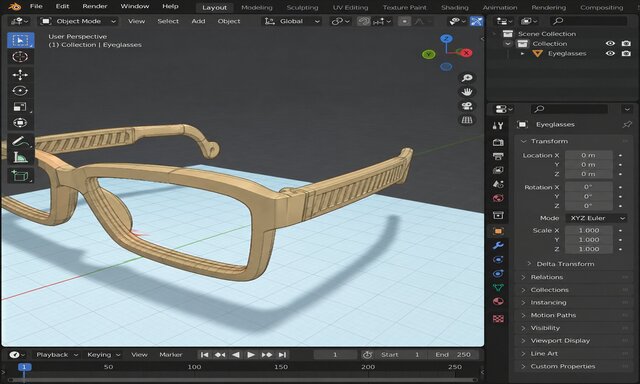Switch to the Shading workspace tab
Screen dimensions: 640x384
tap(455, 7)
